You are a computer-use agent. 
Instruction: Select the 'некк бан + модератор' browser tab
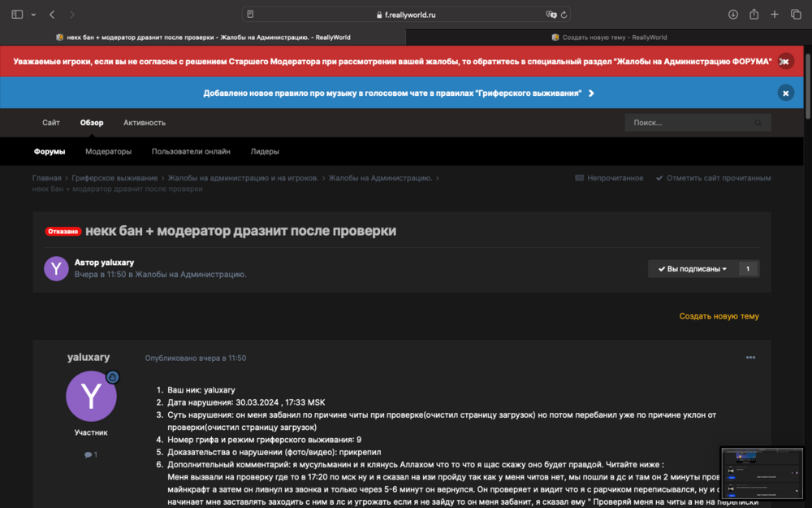203,37
